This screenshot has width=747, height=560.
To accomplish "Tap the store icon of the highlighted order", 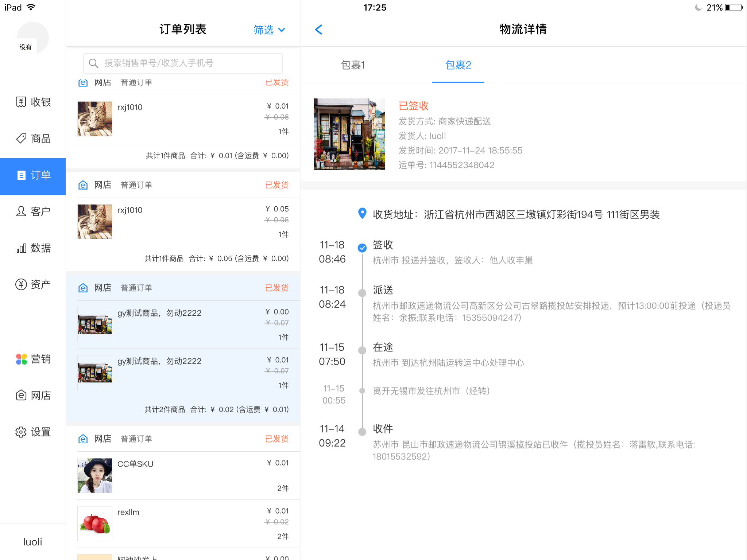I will [83, 288].
